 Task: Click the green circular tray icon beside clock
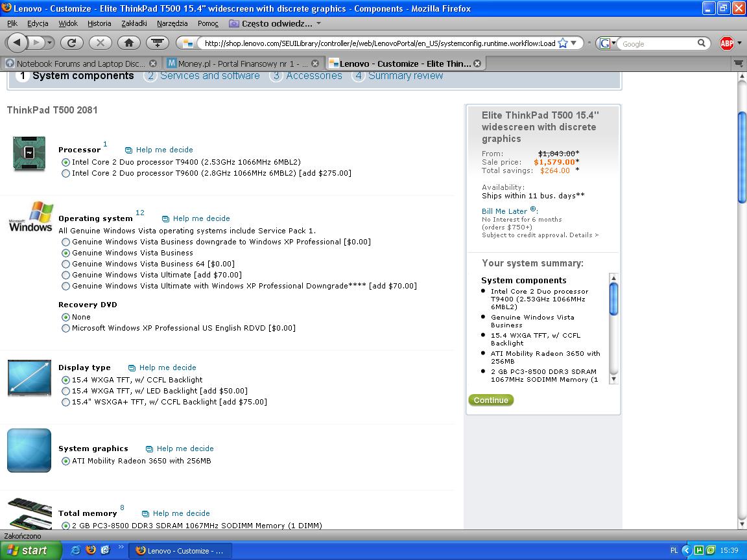pos(710,550)
